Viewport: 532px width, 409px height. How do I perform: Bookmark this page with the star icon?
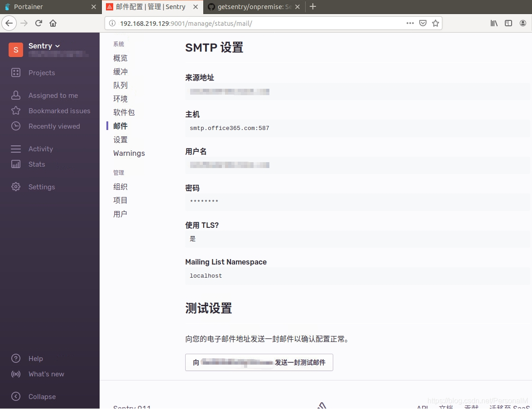tap(436, 23)
